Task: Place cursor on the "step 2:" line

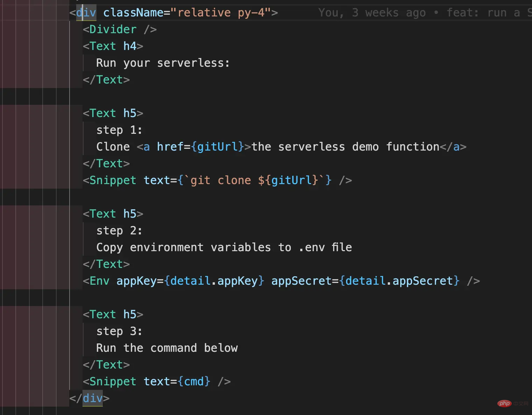Action: pos(119,231)
